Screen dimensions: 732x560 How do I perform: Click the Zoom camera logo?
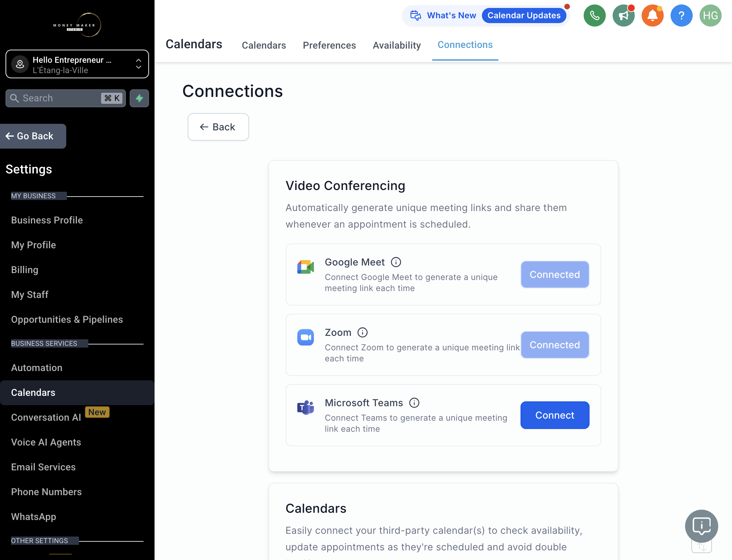coord(306,337)
